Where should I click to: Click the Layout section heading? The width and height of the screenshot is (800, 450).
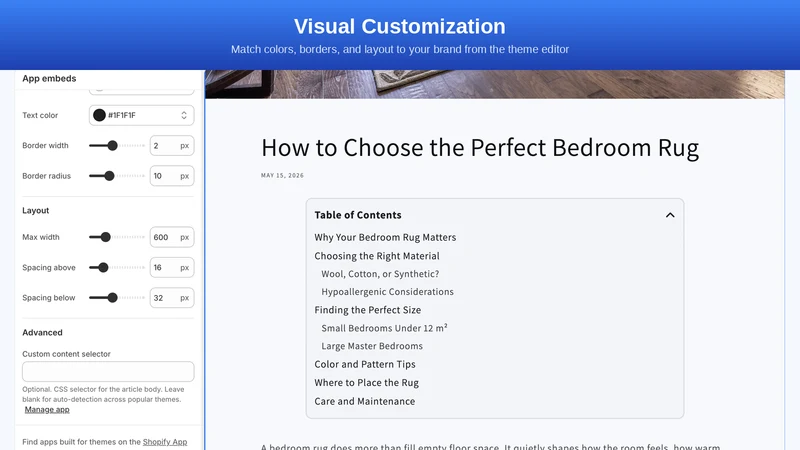36,211
